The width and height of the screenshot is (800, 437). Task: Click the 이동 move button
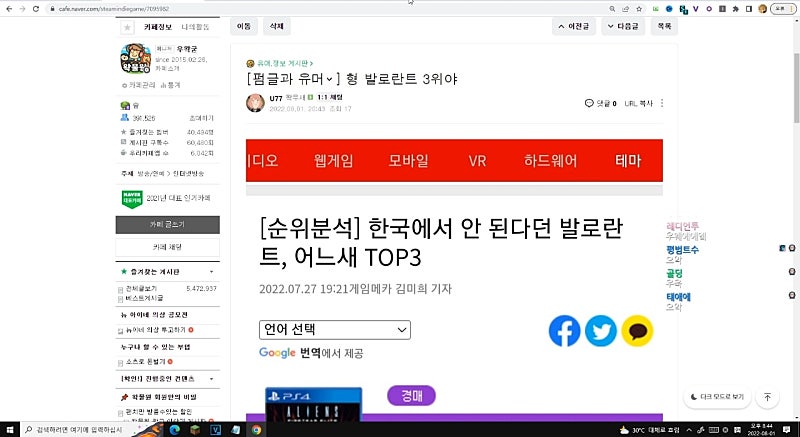click(x=244, y=27)
